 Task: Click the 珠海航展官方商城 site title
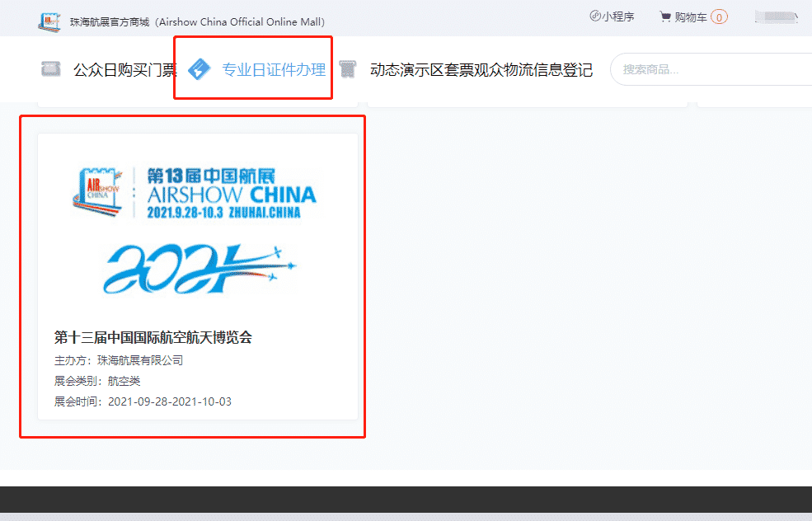[197, 21]
